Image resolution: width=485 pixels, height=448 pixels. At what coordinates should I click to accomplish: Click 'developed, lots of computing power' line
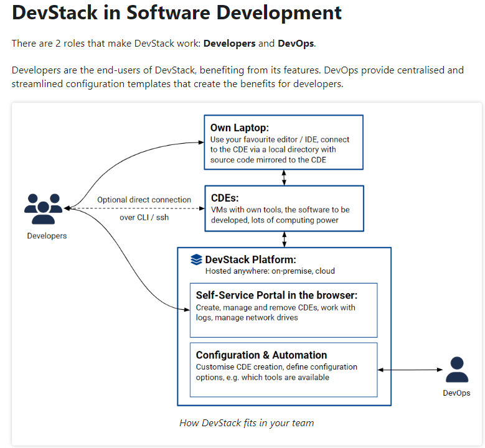(x=275, y=220)
